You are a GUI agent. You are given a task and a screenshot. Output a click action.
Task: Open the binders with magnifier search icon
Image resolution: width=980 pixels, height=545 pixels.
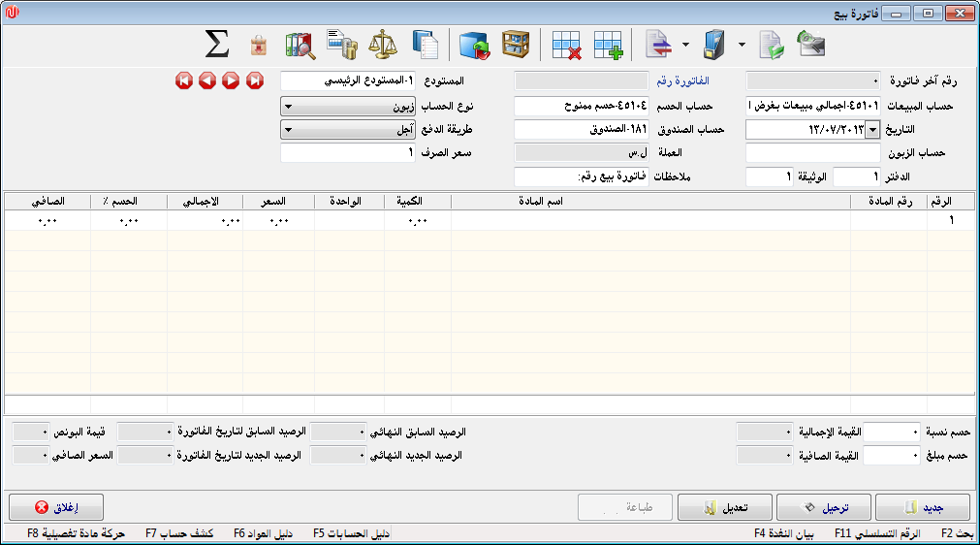tap(300, 45)
